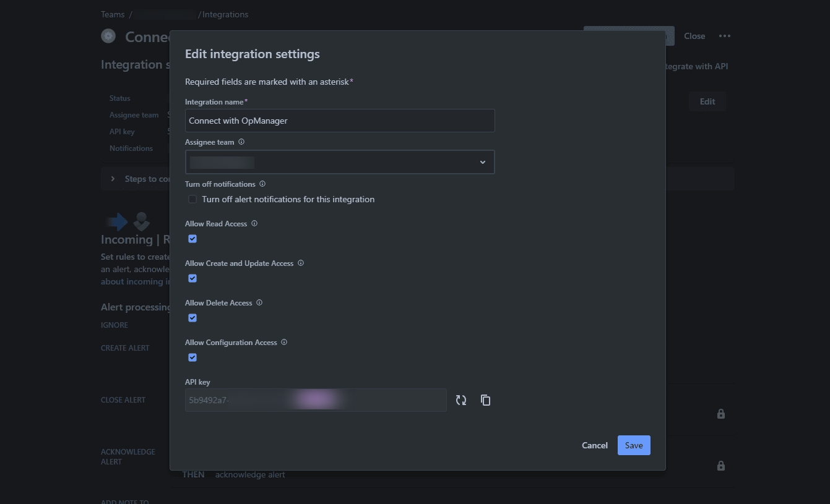Click the info icon beside Assignee team
Image resolution: width=830 pixels, height=504 pixels.
click(x=241, y=142)
